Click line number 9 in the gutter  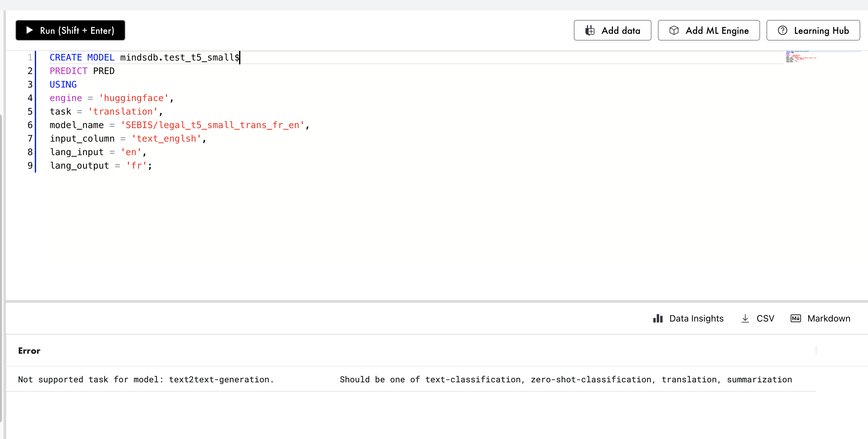tap(30, 166)
